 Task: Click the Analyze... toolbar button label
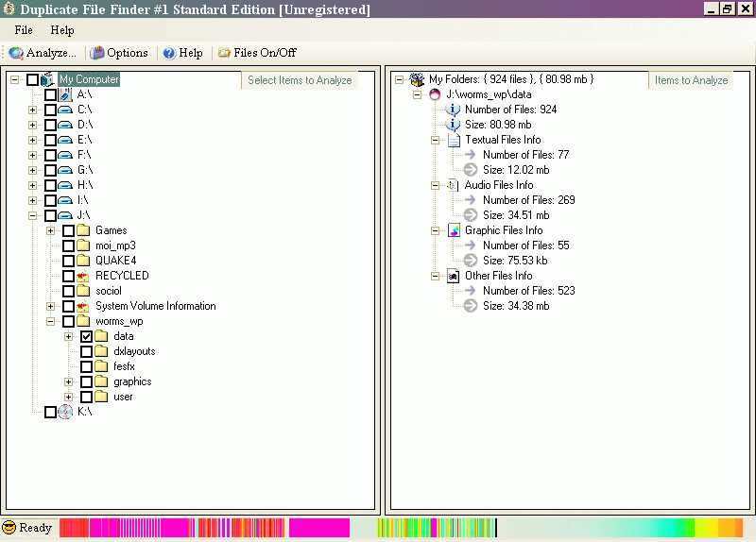tap(51, 53)
